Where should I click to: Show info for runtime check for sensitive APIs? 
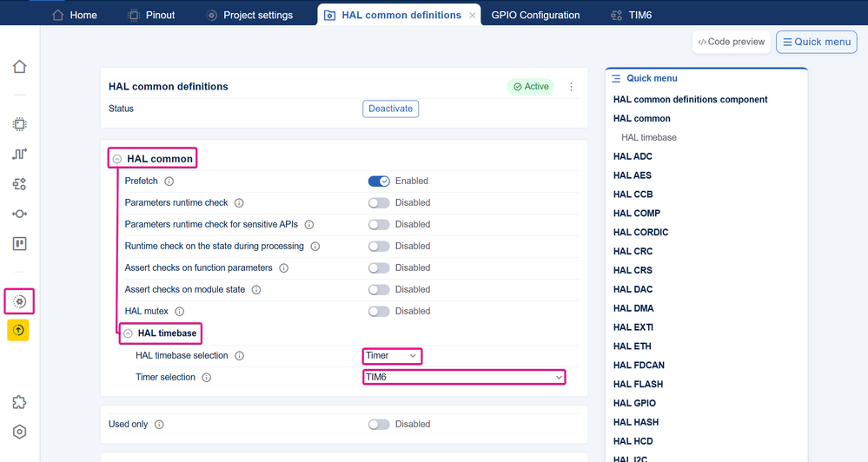(309, 225)
